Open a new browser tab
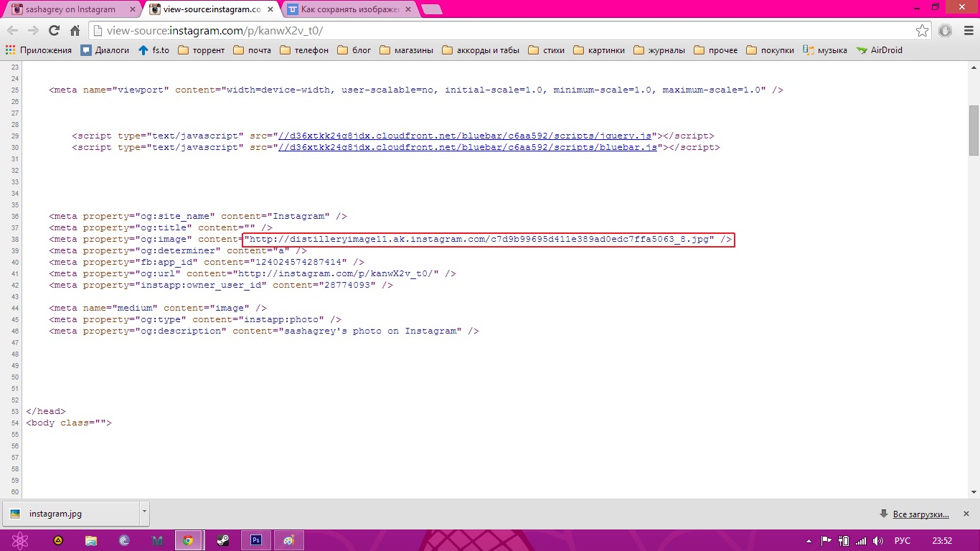 pyautogui.click(x=431, y=9)
